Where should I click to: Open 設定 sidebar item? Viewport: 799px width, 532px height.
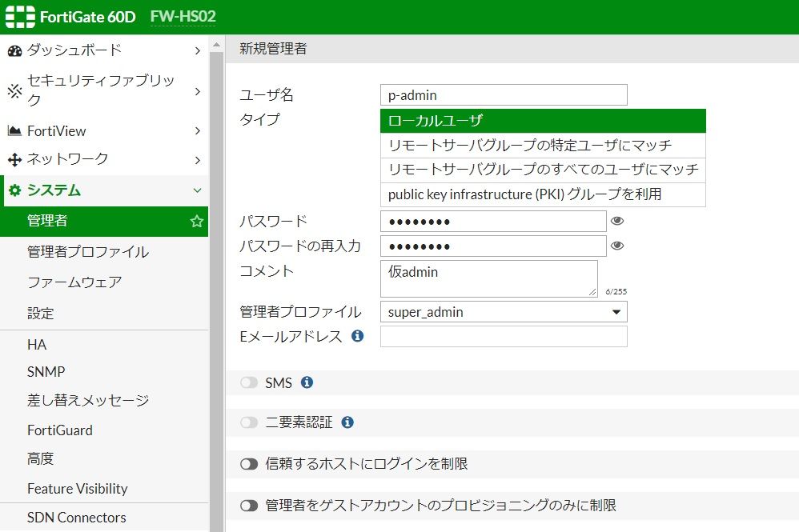(x=104, y=313)
